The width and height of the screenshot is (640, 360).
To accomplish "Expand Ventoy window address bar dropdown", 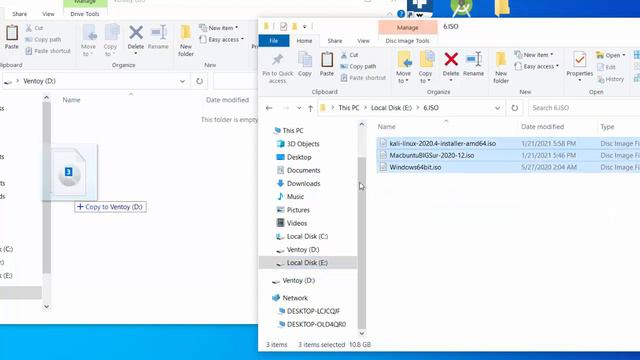I will pos(182,81).
